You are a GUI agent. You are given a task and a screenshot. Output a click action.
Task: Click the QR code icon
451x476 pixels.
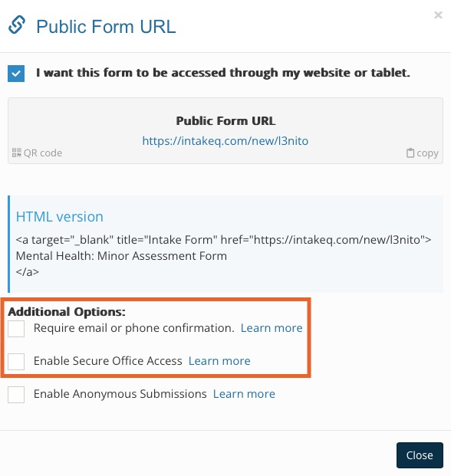(x=17, y=153)
